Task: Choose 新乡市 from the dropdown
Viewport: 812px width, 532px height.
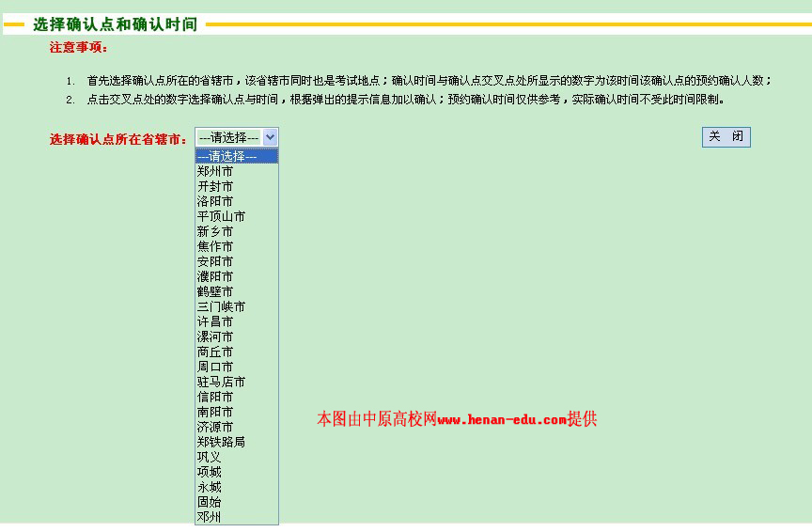Action: coord(215,232)
